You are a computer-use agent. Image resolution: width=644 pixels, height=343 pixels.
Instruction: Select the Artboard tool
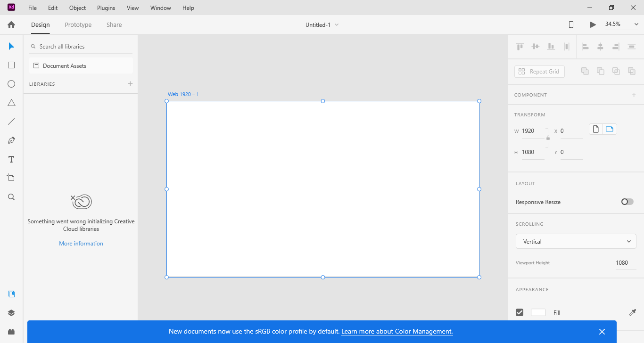coord(11,178)
